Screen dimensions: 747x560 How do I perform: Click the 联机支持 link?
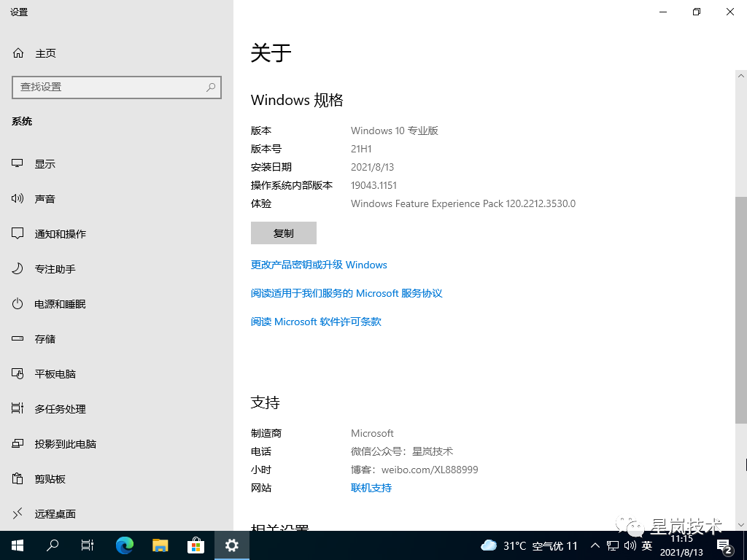click(x=371, y=488)
